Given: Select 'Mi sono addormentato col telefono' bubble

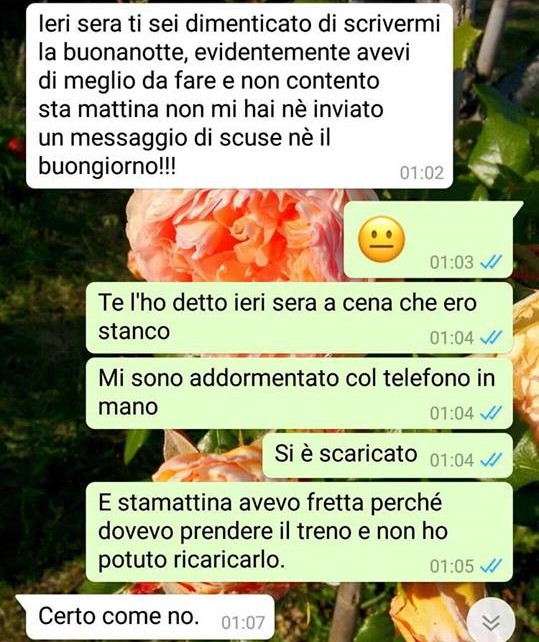Looking at the screenshot, I should [299, 393].
